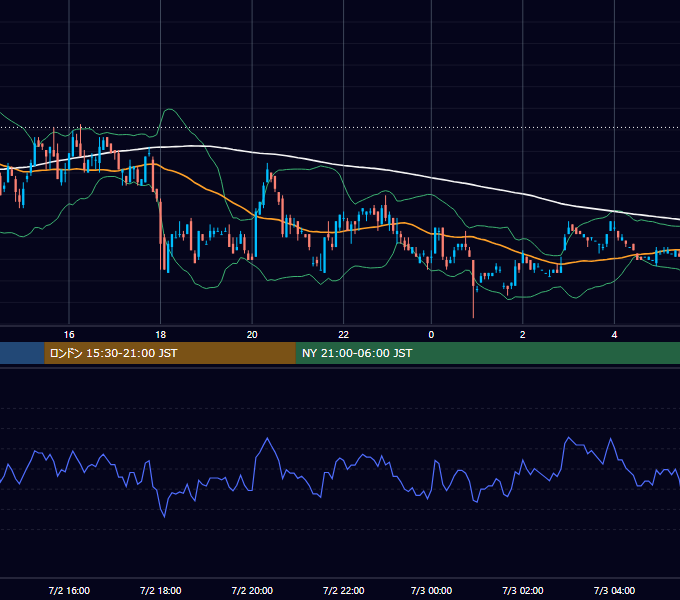
Task: Click the 7/2 22:00 date label
Action: [x=343, y=590]
